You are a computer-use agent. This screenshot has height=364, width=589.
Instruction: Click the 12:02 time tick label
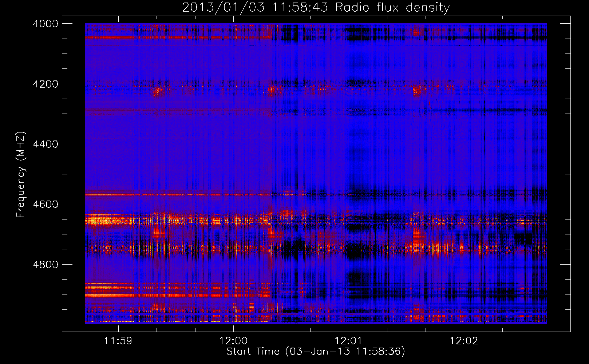point(464,341)
